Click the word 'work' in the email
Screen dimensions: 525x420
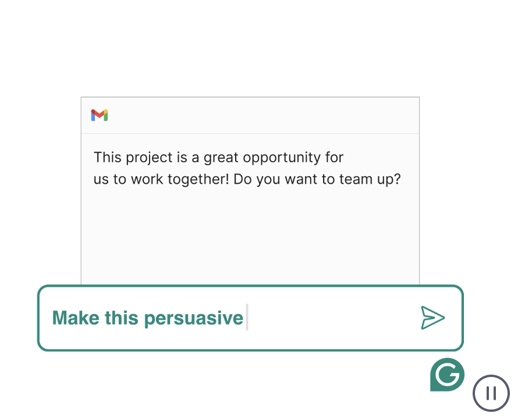(x=147, y=179)
